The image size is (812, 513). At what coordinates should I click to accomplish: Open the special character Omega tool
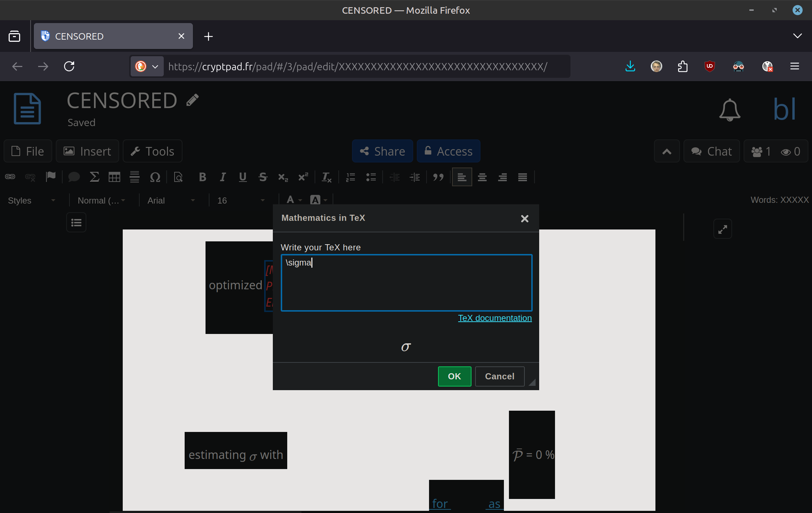(155, 177)
